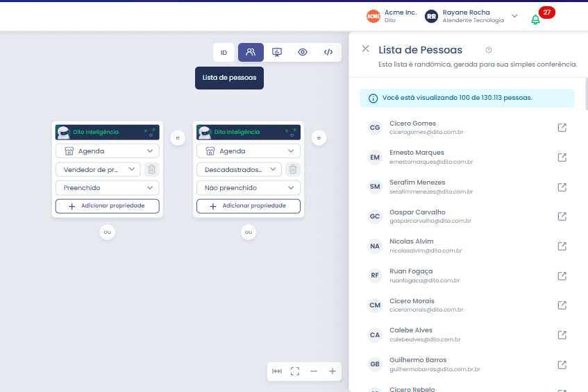
Task: Click the fullscreen fit canvas icon
Action: [x=295, y=371]
